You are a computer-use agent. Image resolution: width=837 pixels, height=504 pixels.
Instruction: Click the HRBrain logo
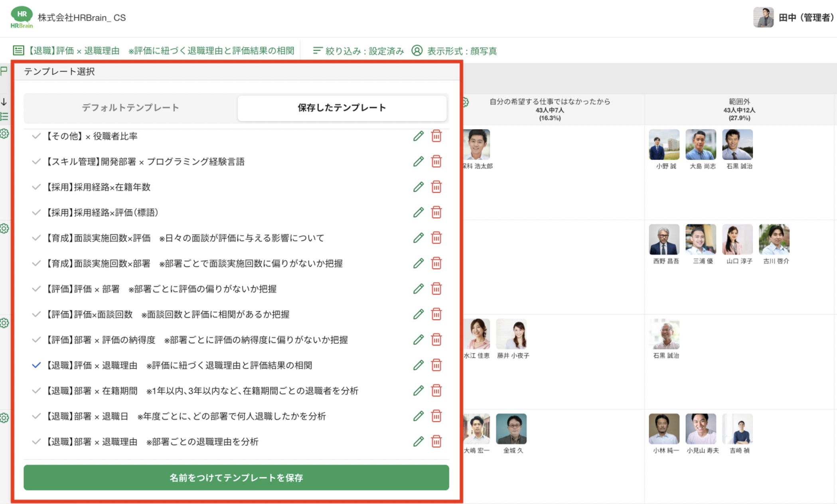coord(22,17)
